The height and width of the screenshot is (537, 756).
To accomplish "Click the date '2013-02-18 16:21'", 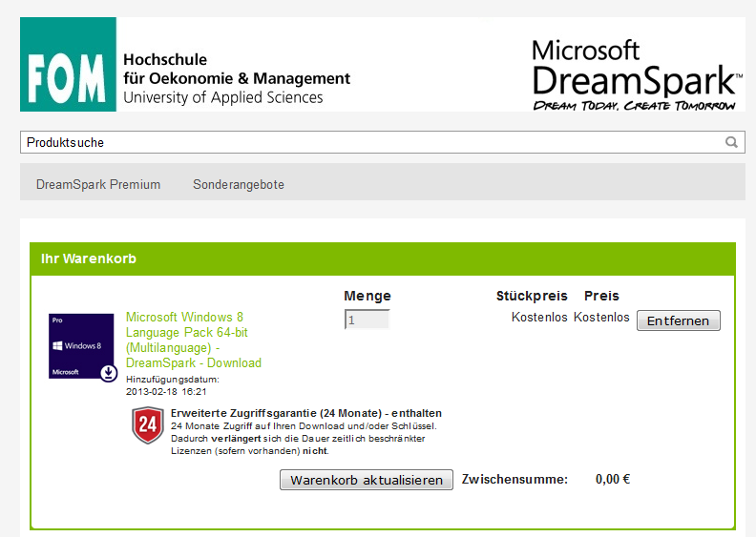I will (166, 392).
